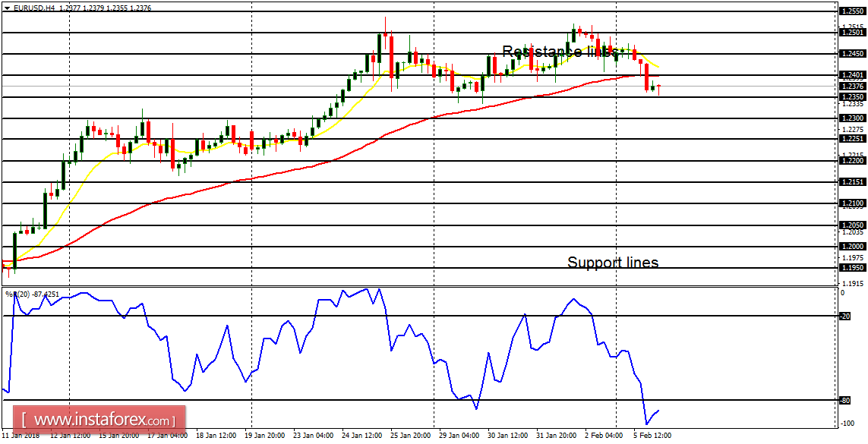Click the -80 oversold level line
This screenshot has height=444, width=868.
tap(418, 398)
